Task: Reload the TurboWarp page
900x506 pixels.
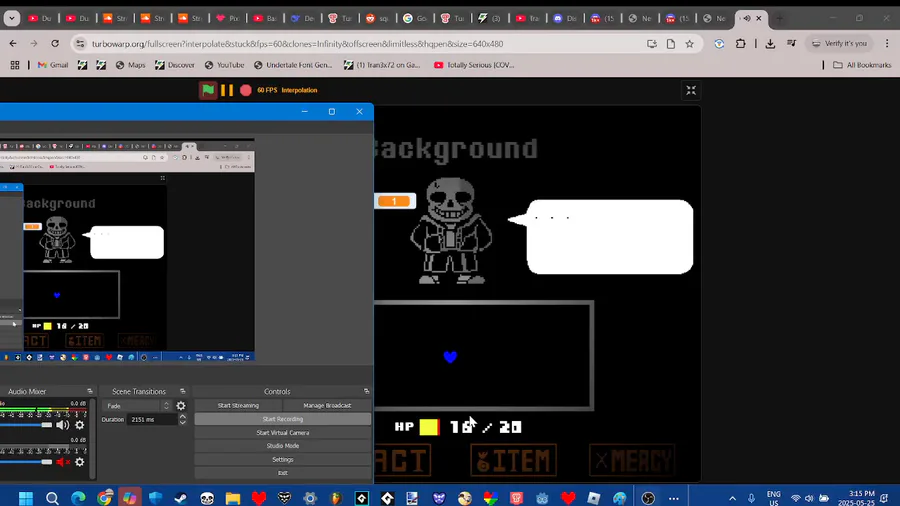Action: click(x=55, y=44)
